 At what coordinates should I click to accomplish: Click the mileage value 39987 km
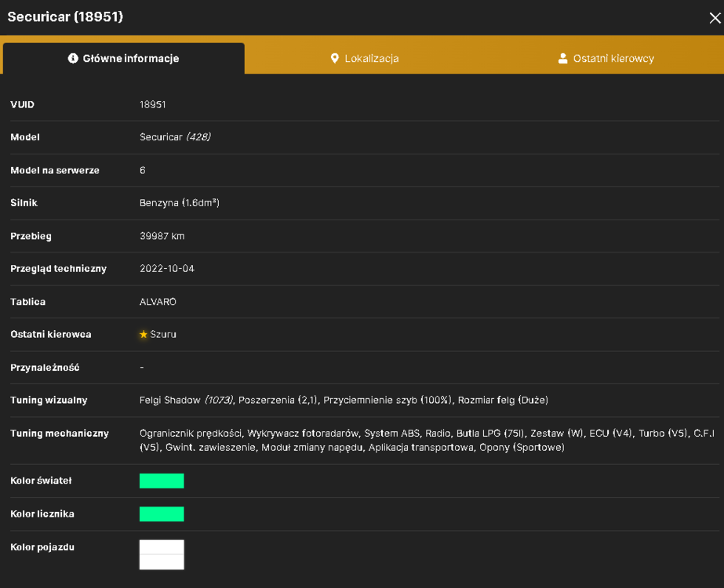pos(162,236)
